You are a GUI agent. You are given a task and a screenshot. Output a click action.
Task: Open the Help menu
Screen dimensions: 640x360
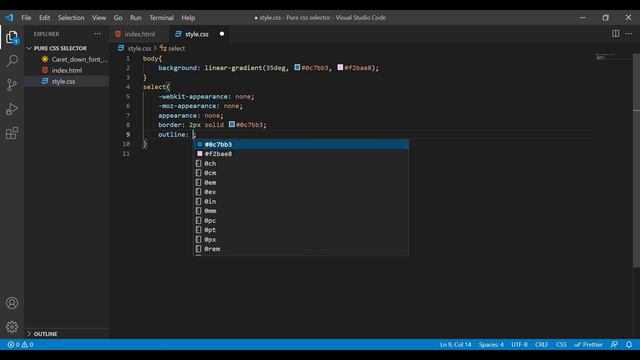coord(188,18)
